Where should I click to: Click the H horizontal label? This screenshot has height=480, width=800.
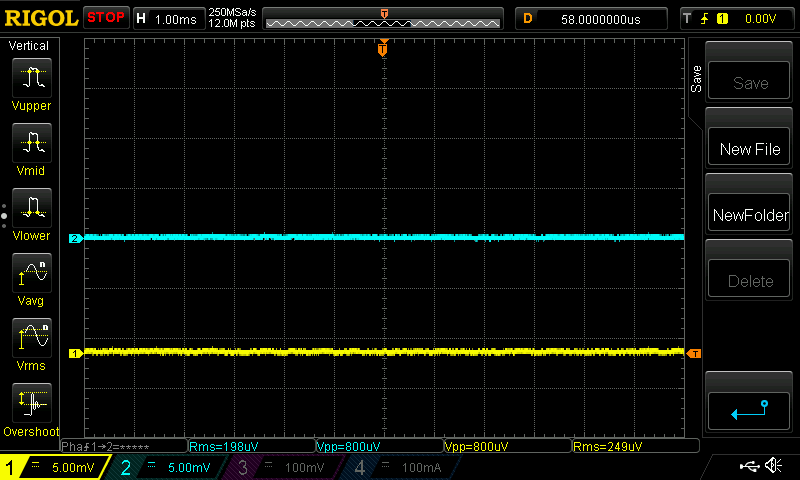tap(141, 19)
